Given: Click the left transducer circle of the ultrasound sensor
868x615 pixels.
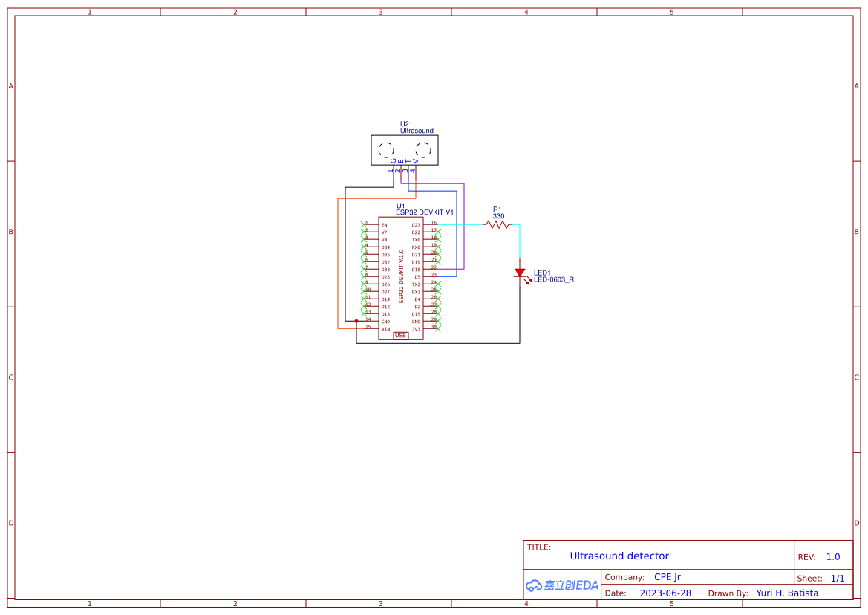Looking at the screenshot, I should pos(386,150).
